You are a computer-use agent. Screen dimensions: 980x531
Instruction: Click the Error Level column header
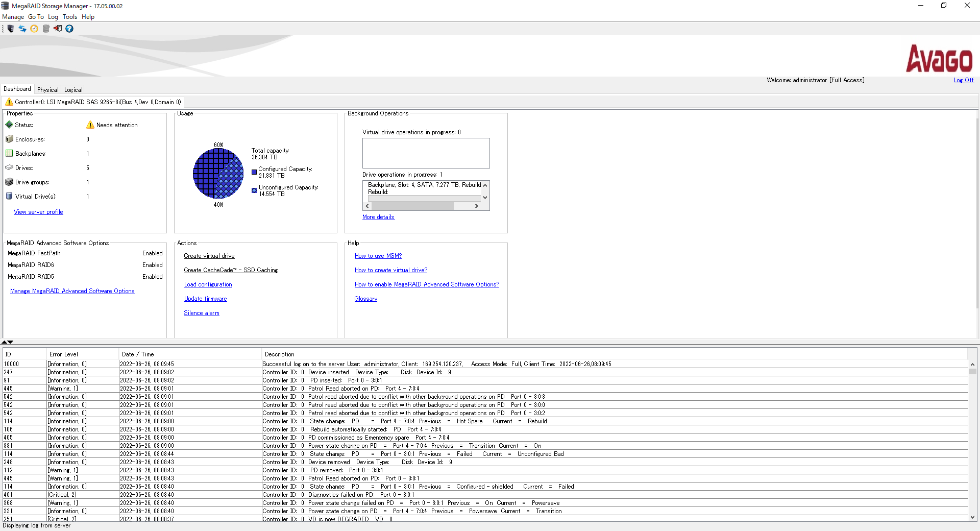tap(83, 354)
